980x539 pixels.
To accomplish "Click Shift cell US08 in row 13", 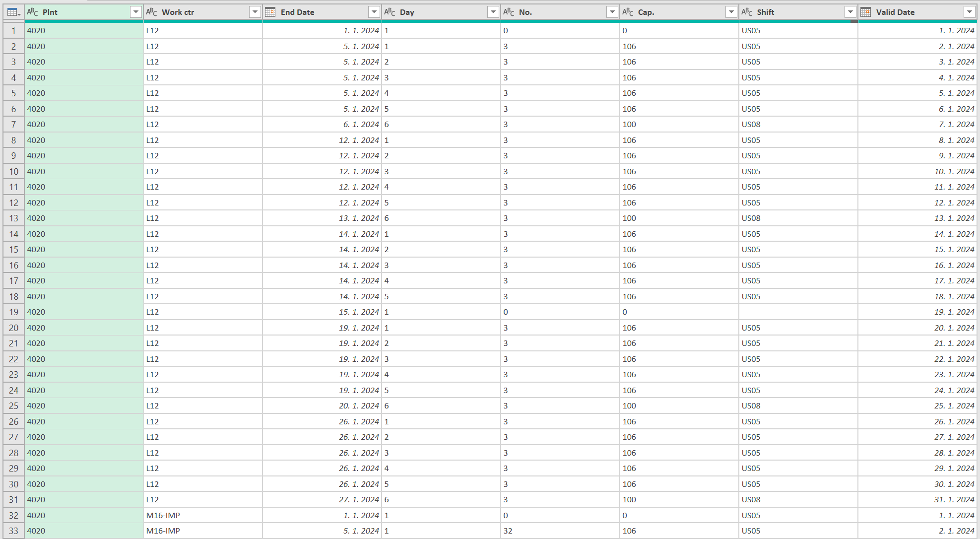I will 798,218.
